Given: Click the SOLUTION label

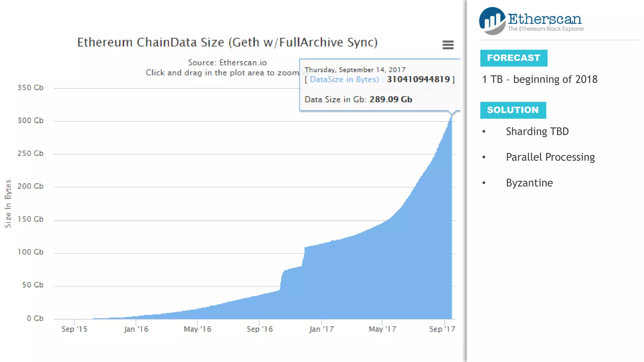Looking at the screenshot, I should click(513, 110).
